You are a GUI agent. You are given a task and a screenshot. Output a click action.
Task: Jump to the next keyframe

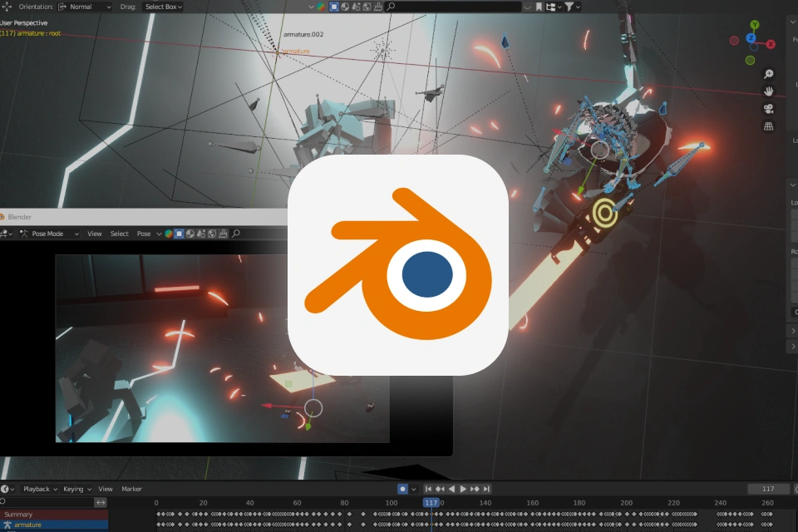pos(475,489)
